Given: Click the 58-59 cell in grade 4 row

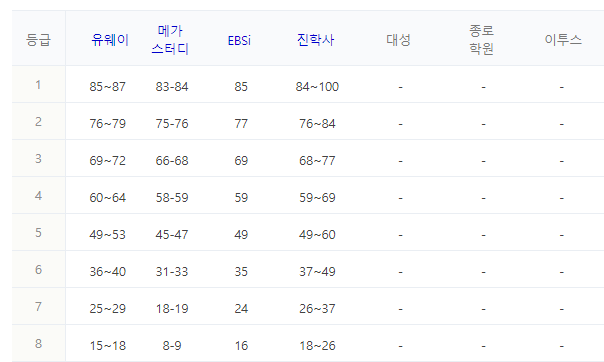Looking at the screenshot, I should click(172, 198).
